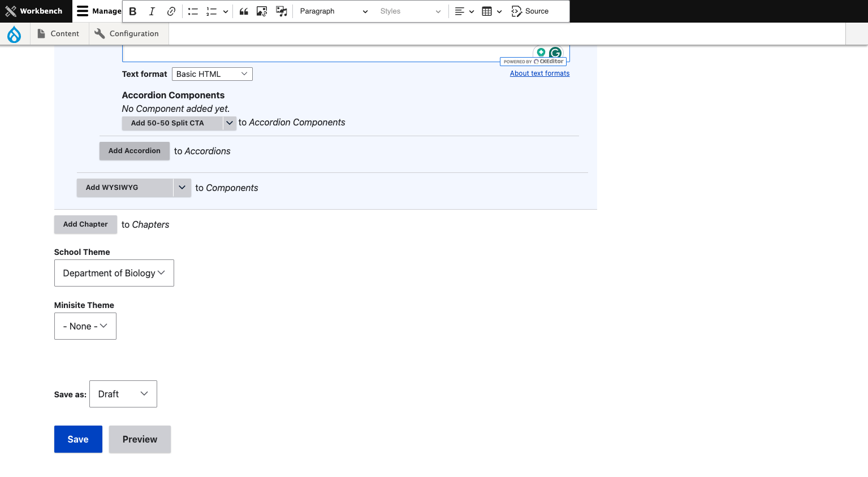Image resolution: width=868 pixels, height=477 pixels.
Task: Expand the Accordion Components add-options arrow
Action: pyautogui.click(x=230, y=123)
